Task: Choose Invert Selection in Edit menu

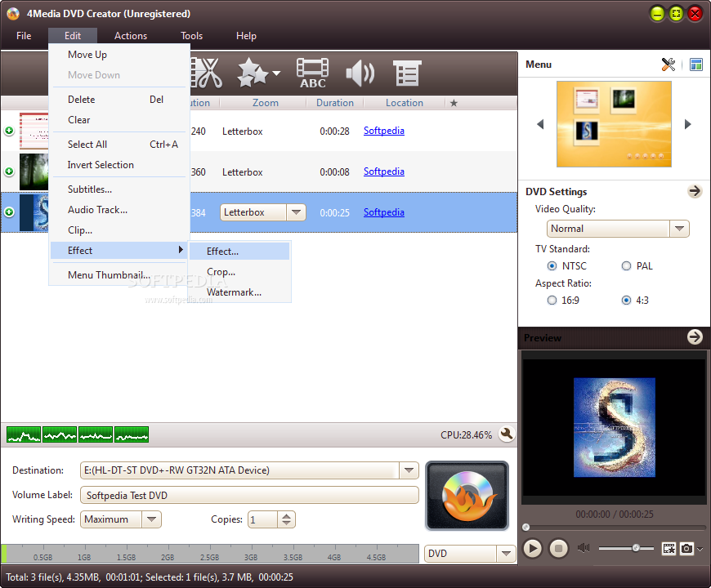Action: click(119, 165)
